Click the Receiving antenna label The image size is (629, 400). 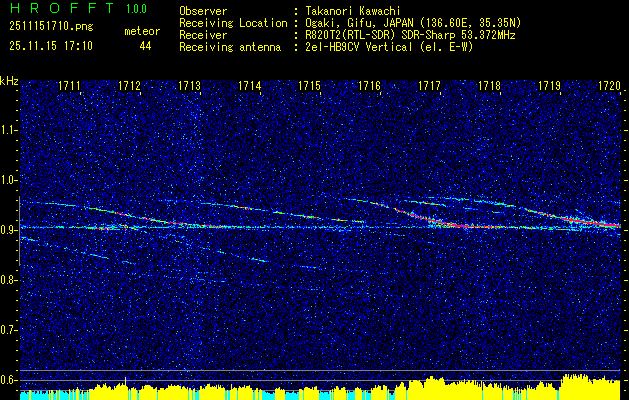click(x=230, y=47)
